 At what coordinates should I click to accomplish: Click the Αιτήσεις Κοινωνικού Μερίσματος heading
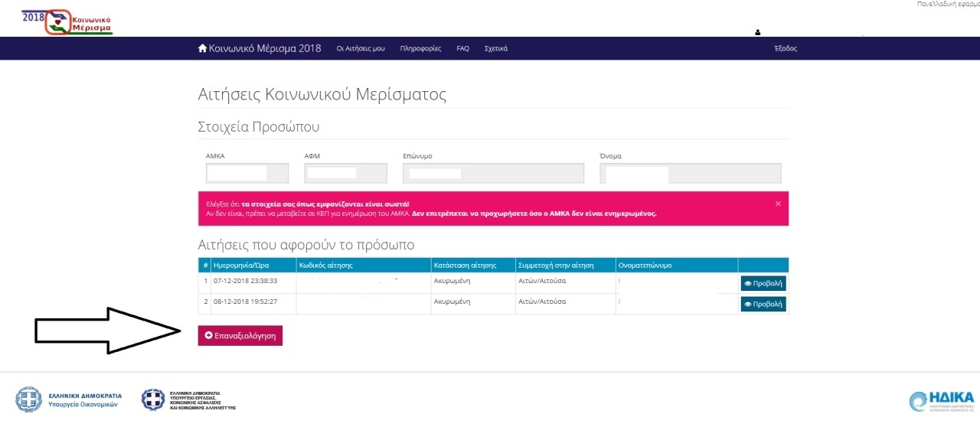(322, 95)
